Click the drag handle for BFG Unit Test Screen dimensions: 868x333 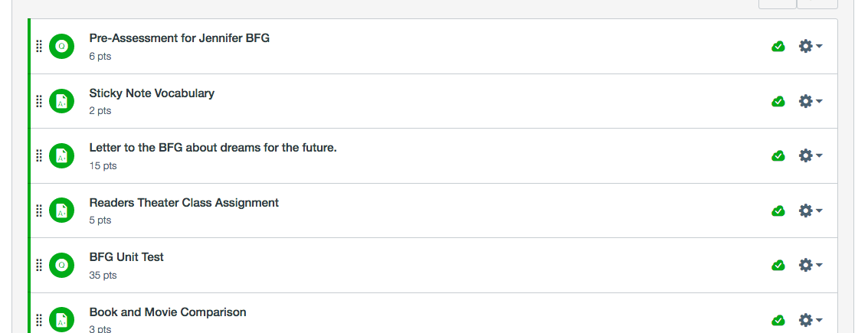[x=39, y=265]
